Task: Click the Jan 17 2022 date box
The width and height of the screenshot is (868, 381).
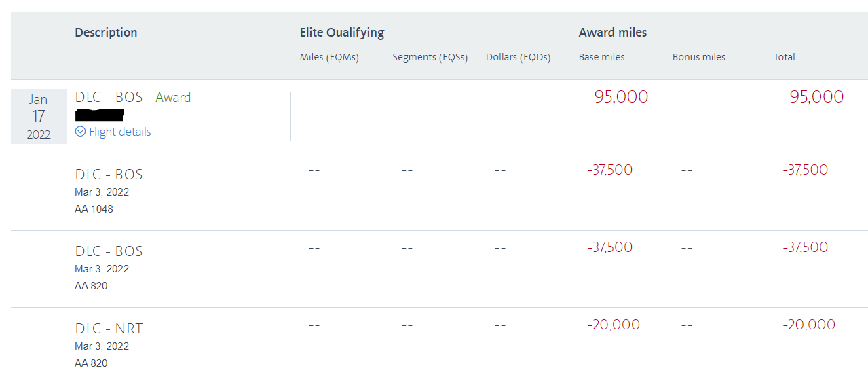Action: (39, 116)
